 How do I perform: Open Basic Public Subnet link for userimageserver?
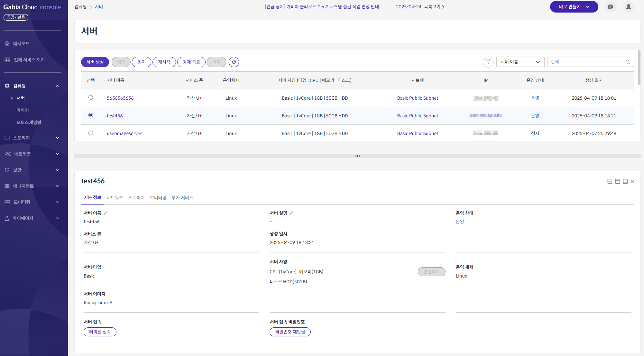click(x=418, y=133)
